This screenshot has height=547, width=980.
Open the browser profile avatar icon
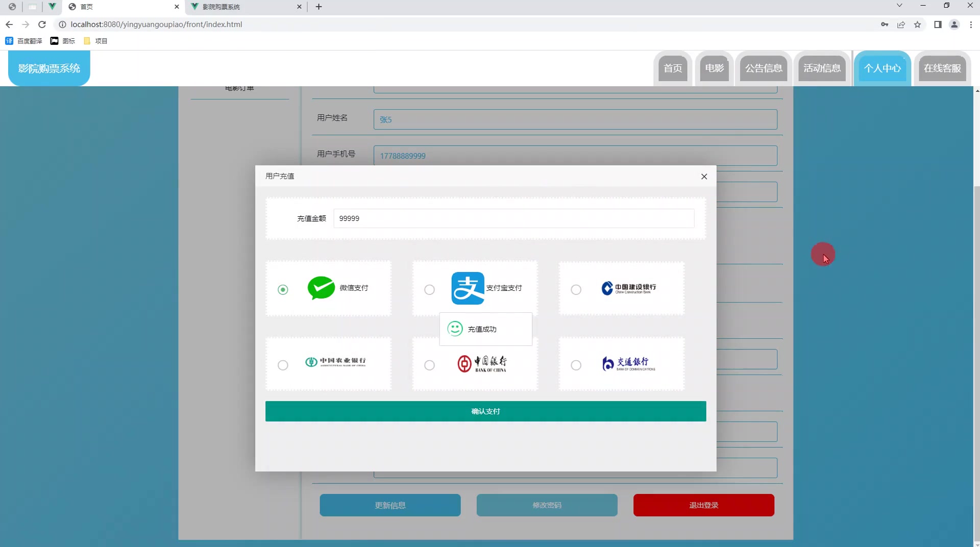point(954,24)
